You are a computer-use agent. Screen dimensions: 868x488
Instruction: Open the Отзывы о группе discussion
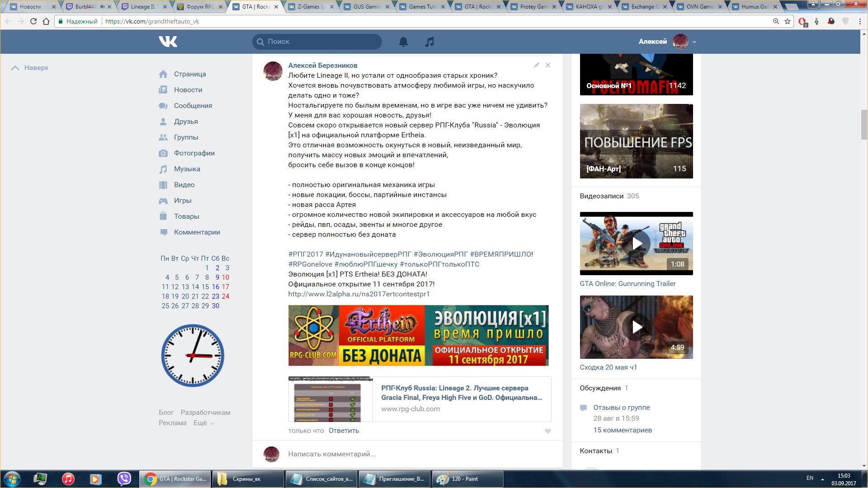(621, 408)
